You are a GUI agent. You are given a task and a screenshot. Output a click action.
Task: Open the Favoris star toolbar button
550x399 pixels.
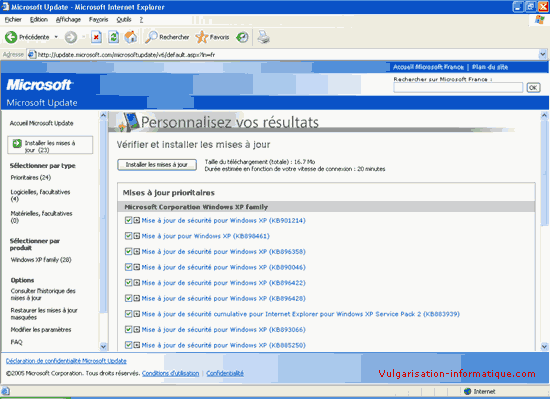pyautogui.click(x=213, y=37)
